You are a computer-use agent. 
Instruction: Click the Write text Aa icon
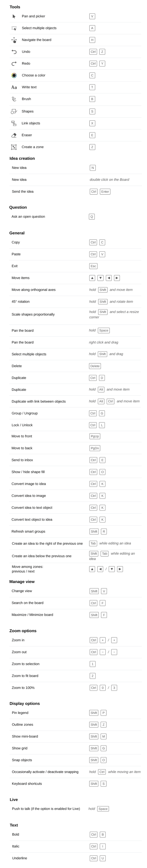pyautogui.click(x=14, y=87)
